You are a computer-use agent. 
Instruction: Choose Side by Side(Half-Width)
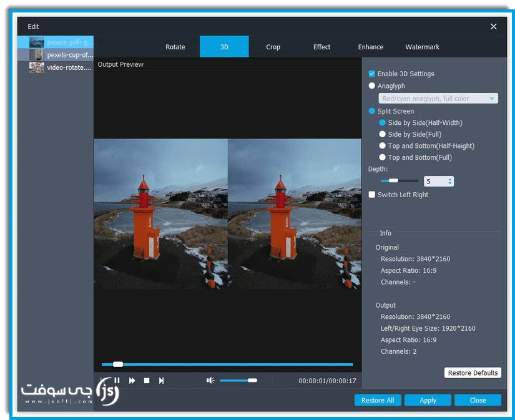click(x=382, y=122)
